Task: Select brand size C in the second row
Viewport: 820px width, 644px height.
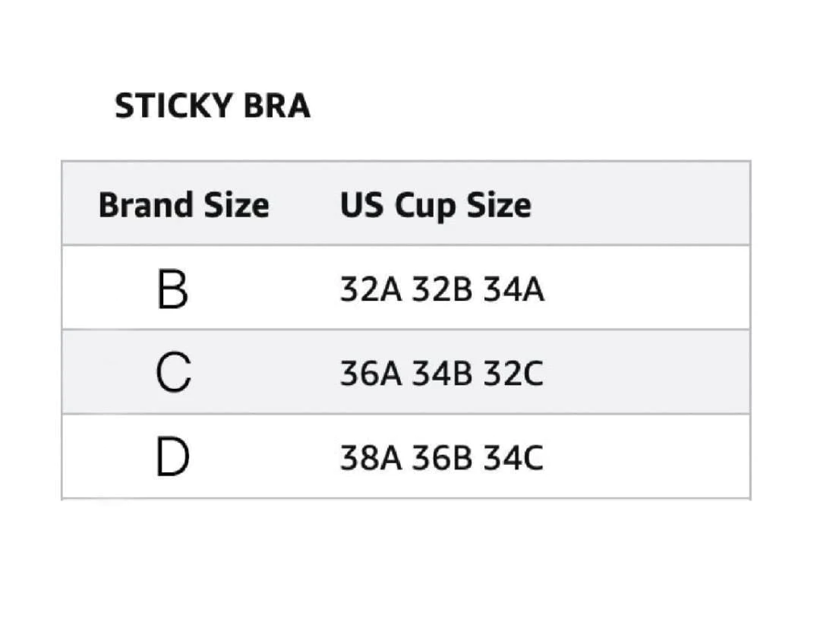Action: tap(173, 375)
